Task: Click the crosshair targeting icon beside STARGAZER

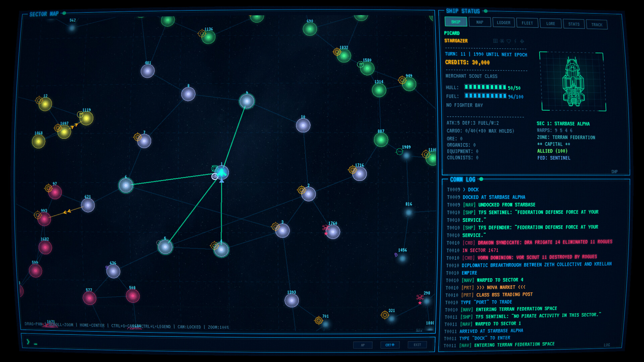Action: click(522, 41)
